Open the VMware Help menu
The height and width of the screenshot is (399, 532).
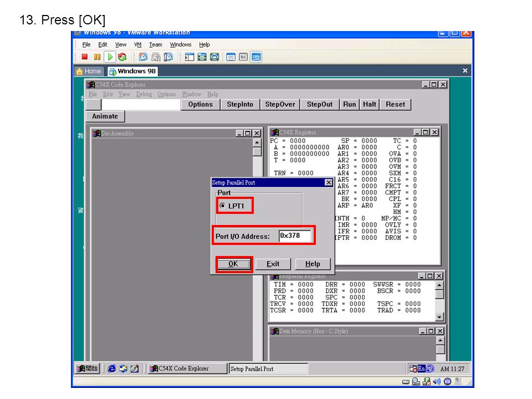click(204, 44)
